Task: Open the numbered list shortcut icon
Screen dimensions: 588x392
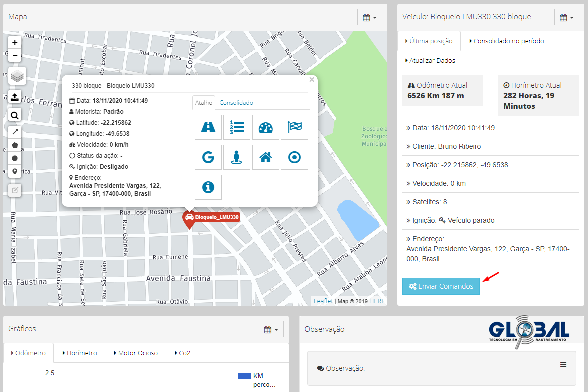Action: pyautogui.click(x=237, y=127)
